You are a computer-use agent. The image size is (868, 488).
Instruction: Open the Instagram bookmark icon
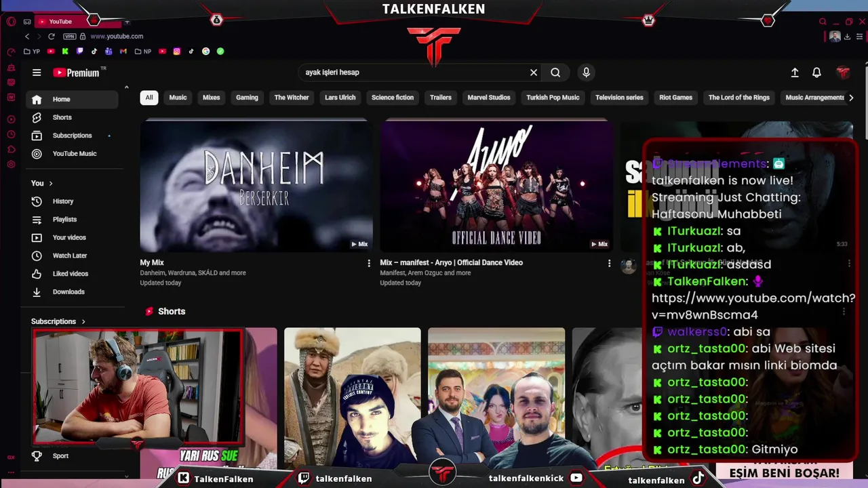(177, 52)
